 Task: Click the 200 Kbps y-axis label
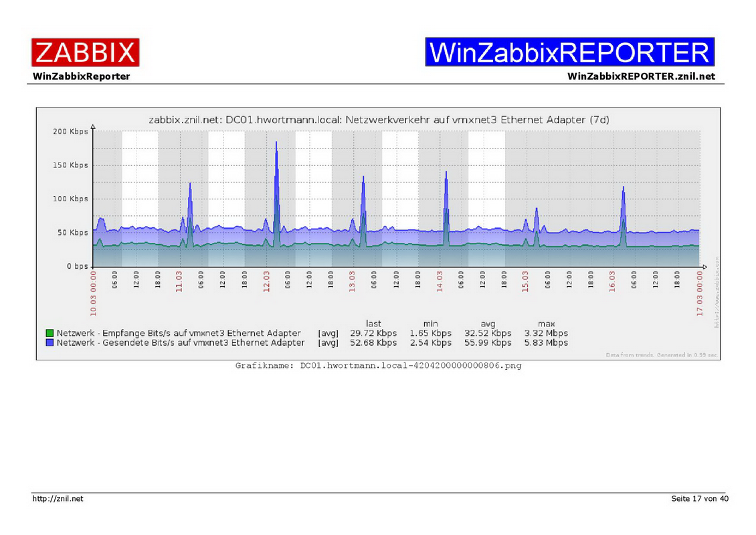coord(70,132)
